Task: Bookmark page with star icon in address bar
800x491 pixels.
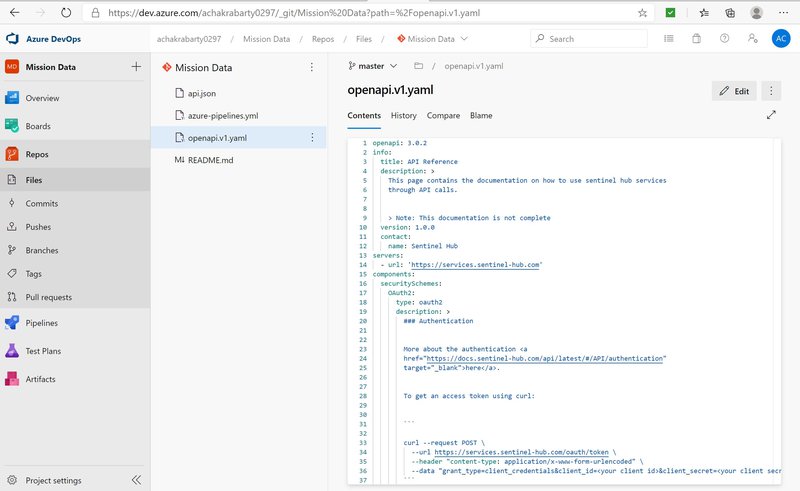Action: pos(642,13)
